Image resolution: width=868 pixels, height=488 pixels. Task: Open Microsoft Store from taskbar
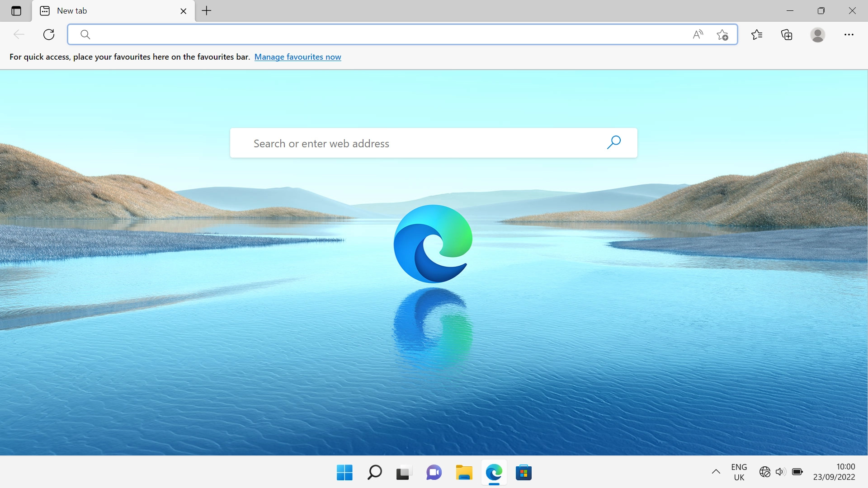tap(524, 473)
